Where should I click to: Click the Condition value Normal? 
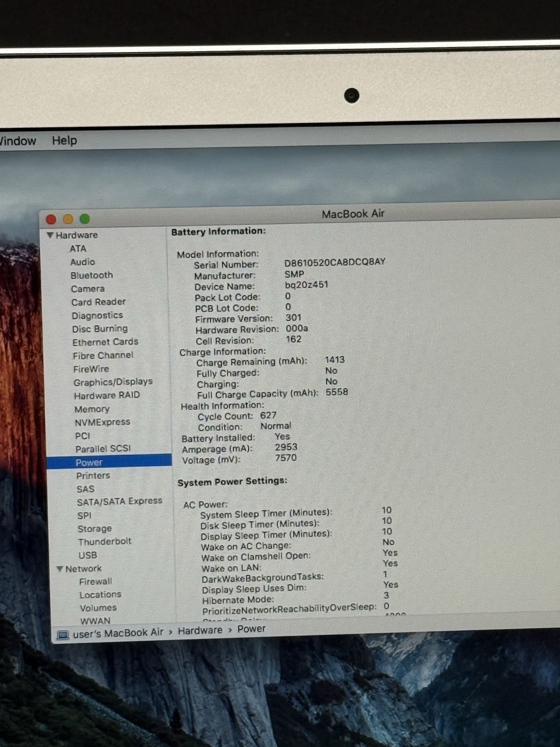[276, 426]
